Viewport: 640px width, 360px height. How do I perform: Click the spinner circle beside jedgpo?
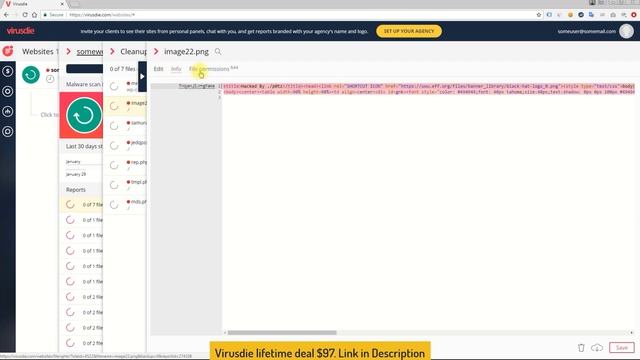[x=114, y=146]
